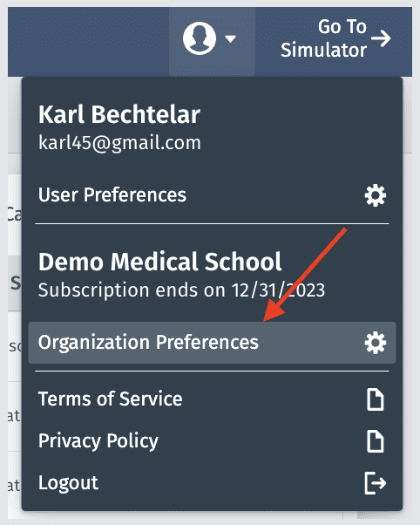Click the subscription end date text
420x525 pixels.
[181, 290]
